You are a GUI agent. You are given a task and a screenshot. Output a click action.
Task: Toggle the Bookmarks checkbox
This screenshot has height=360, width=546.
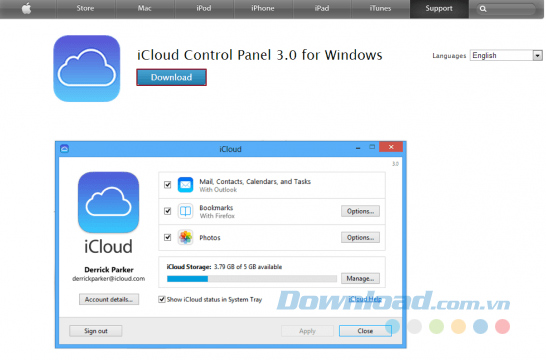(167, 211)
